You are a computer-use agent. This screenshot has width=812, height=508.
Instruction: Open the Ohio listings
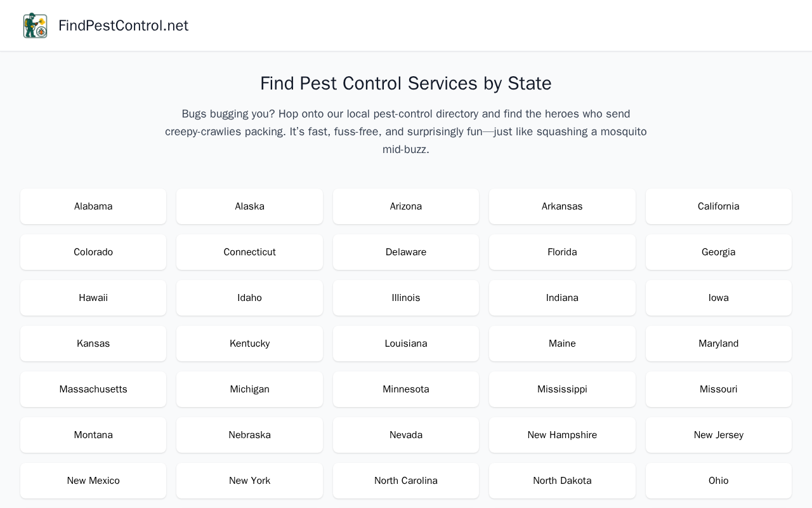(719, 481)
